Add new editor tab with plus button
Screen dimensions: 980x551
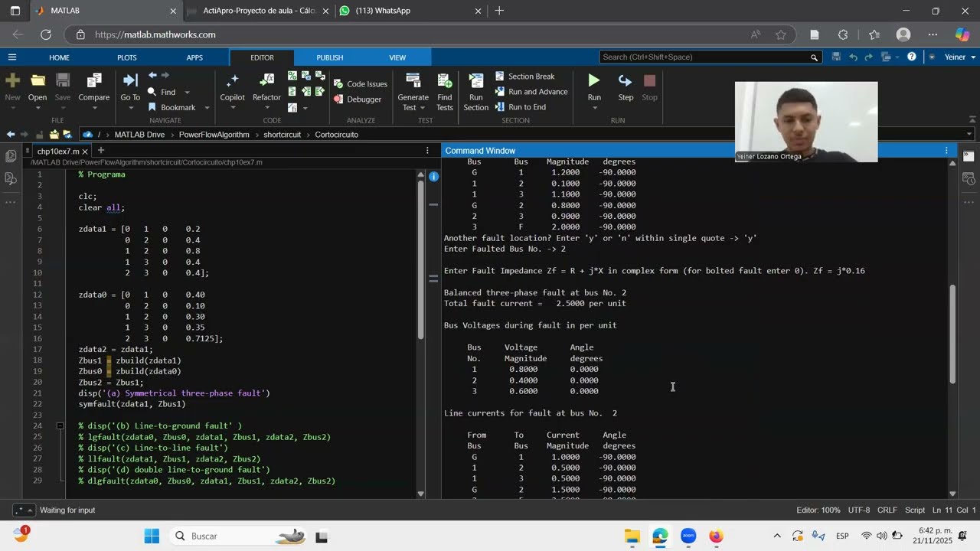tap(100, 151)
